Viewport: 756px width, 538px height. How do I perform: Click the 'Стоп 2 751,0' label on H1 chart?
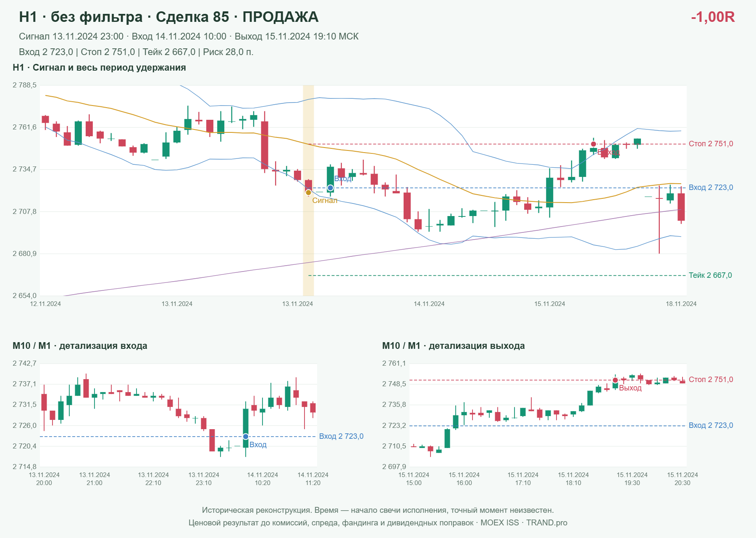(x=711, y=144)
